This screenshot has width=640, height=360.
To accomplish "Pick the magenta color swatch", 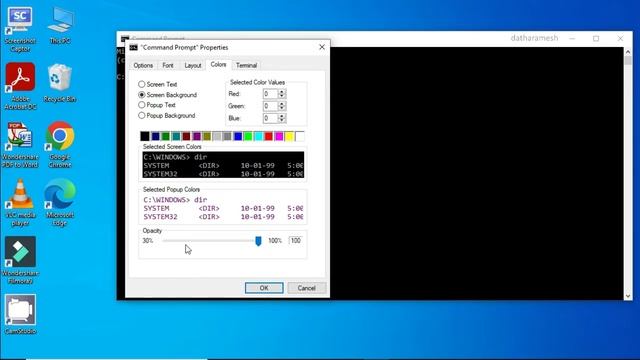I will click(x=279, y=136).
